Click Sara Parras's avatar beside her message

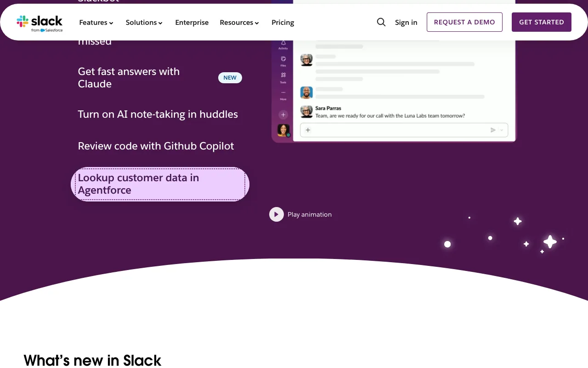tap(306, 111)
